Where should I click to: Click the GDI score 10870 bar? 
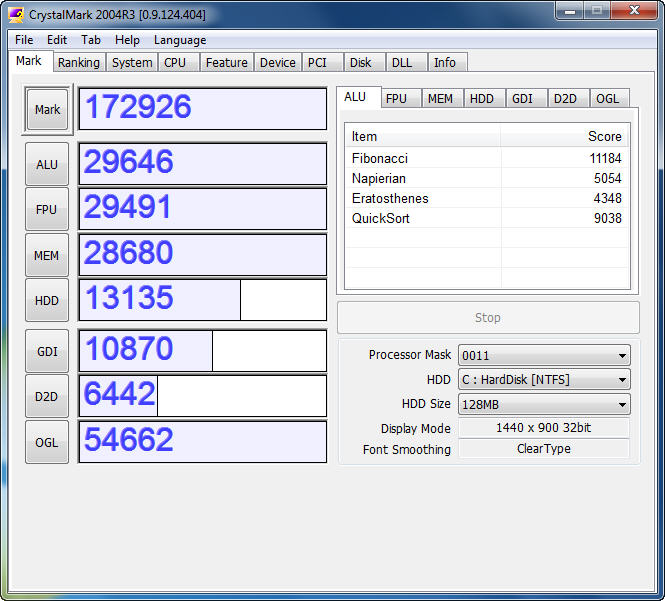(203, 351)
